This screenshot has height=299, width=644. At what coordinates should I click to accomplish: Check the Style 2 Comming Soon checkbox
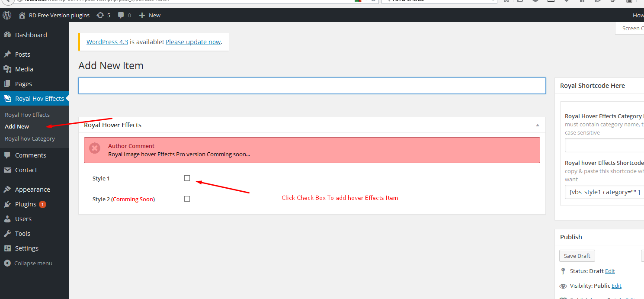pos(187,199)
